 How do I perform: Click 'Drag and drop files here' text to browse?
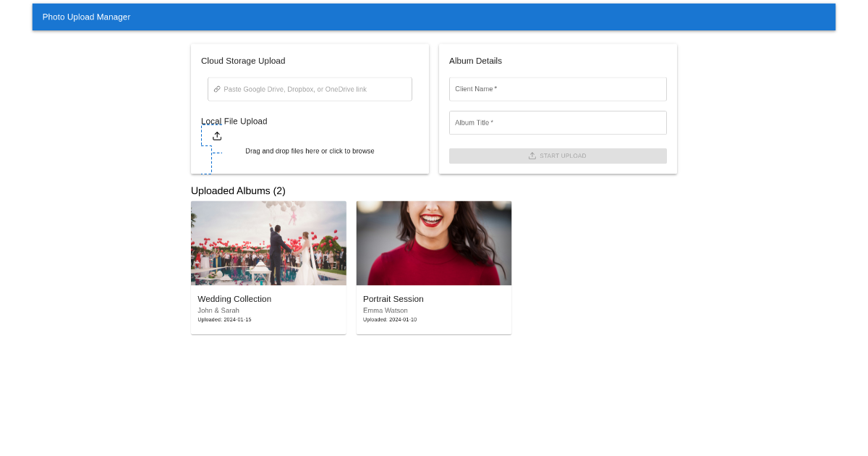pyautogui.click(x=310, y=151)
